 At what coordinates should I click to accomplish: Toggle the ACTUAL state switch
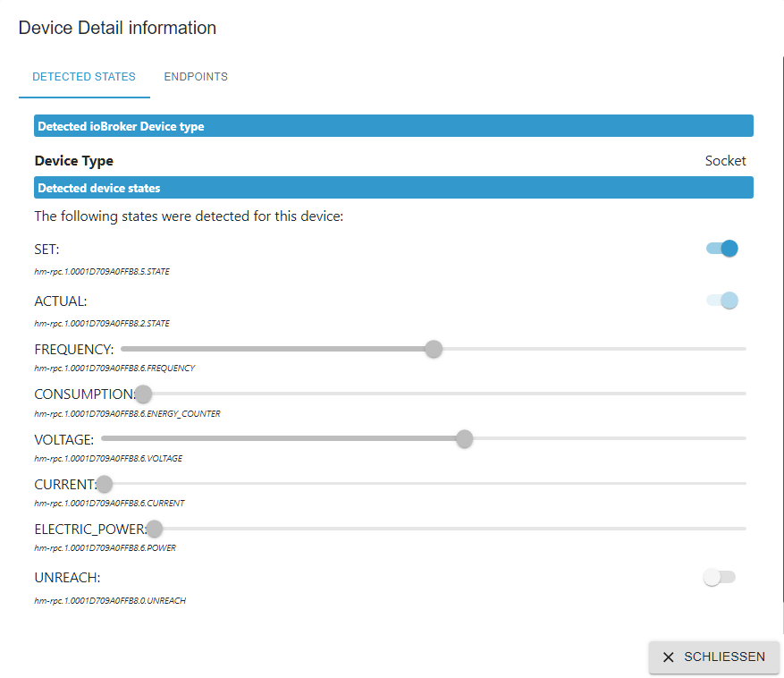click(722, 301)
